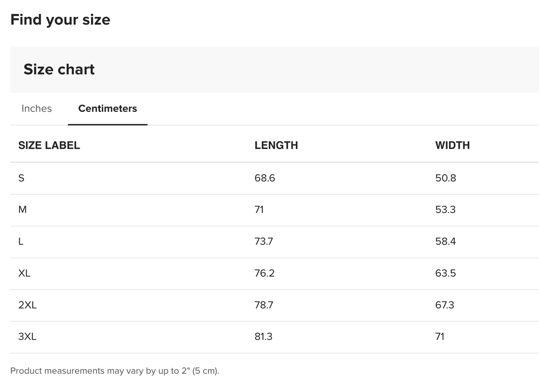Screen dimensions: 539x392
Task: Click the 63.5 width value
Action: click(445, 273)
